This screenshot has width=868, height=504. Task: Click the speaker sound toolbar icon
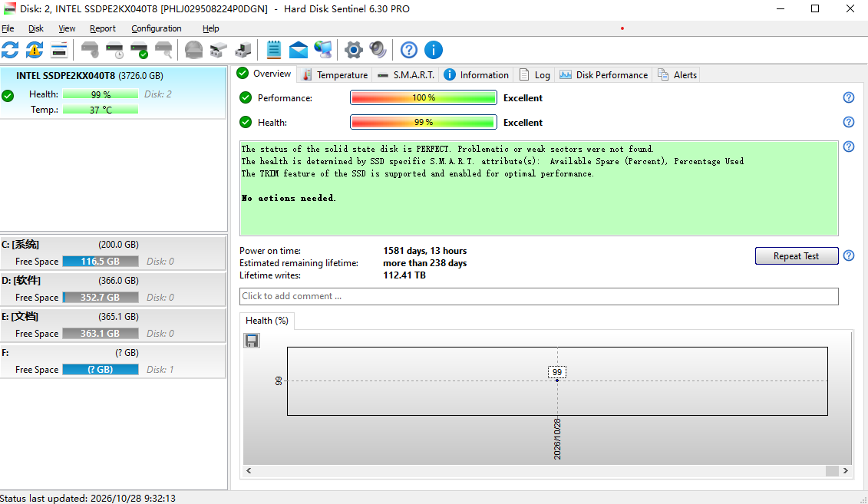click(x=378, y=50)
